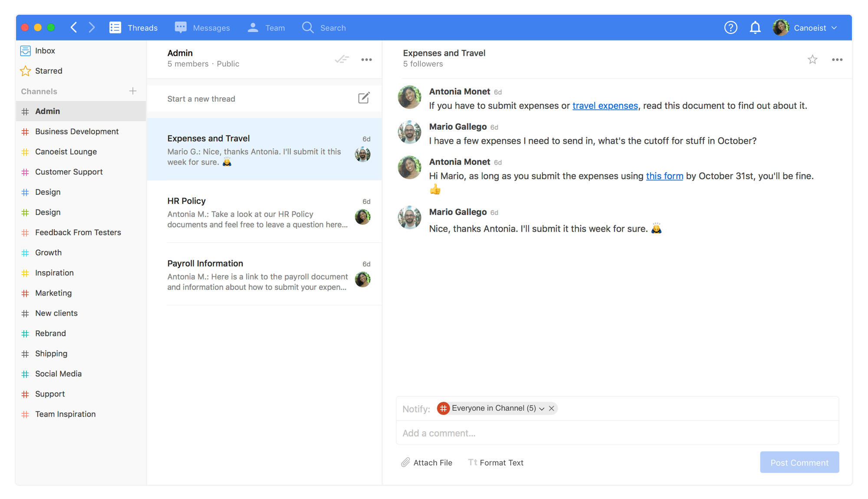The image size is (868, 499).
Task: Go forward with the right arrow
Action: click(92, 28)
